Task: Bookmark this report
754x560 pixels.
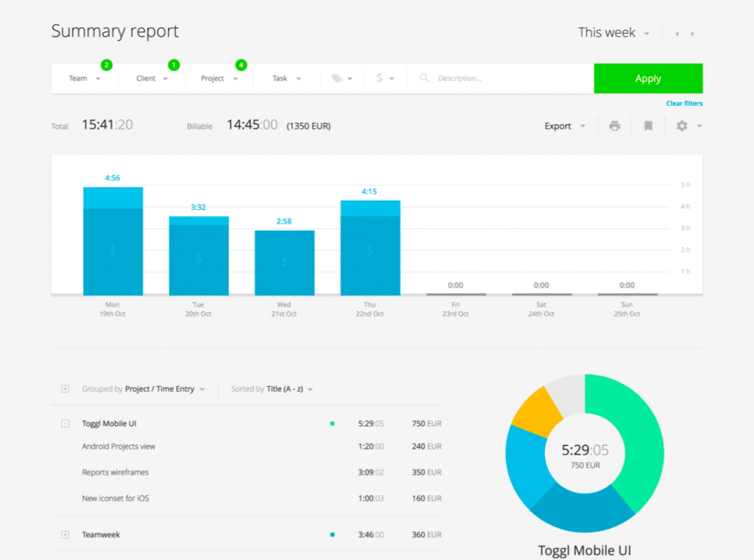Action: [648, 126]
